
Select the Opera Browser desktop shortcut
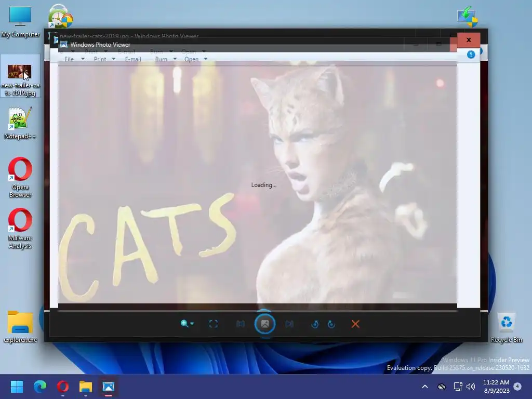coord(20,177)
